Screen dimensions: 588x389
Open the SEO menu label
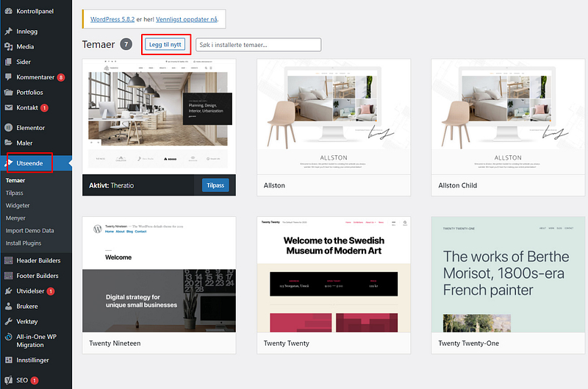point(22,380)
